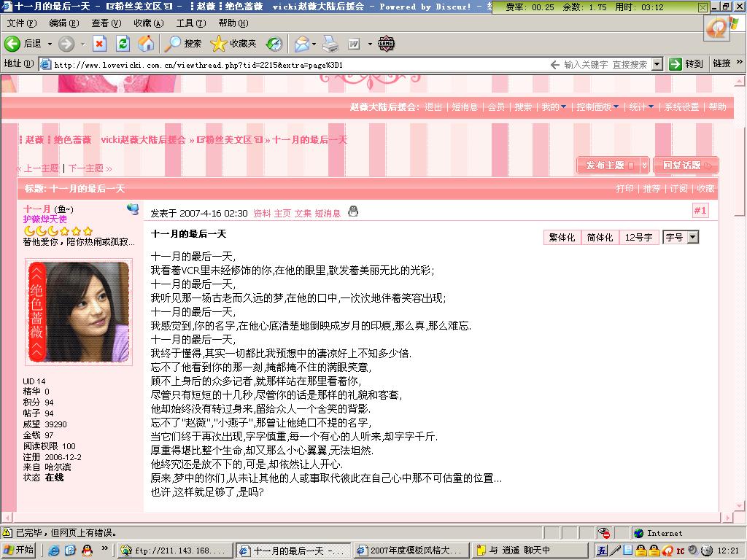The image size is (747, 560).
Task: Click the warning icon in the status bar
Action: tap(7, 533)
